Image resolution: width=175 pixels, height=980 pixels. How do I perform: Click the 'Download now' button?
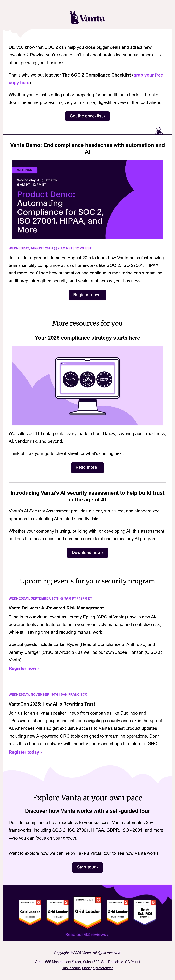87,552
